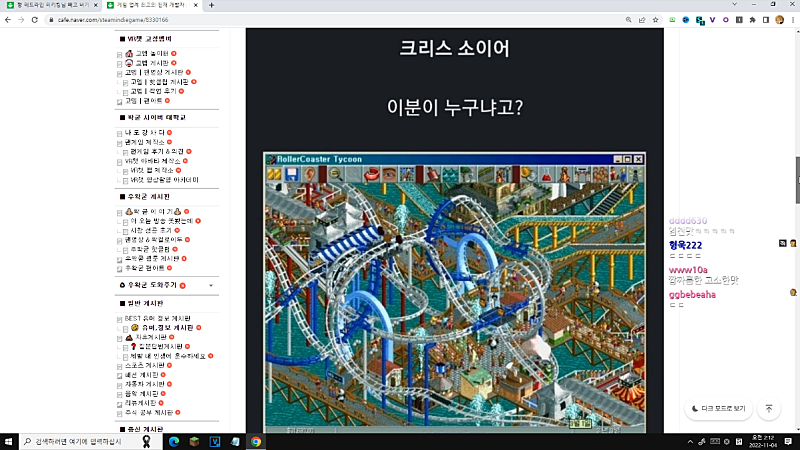Open the 질문답변게시판 link with question mark
Image resolution: width=800 pixels, height=450 pixels.
[x=161, y=346]
